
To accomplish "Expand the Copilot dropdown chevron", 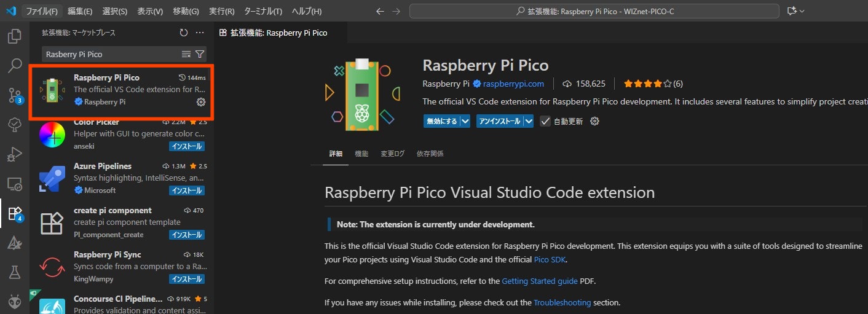I will click(802, 11).
